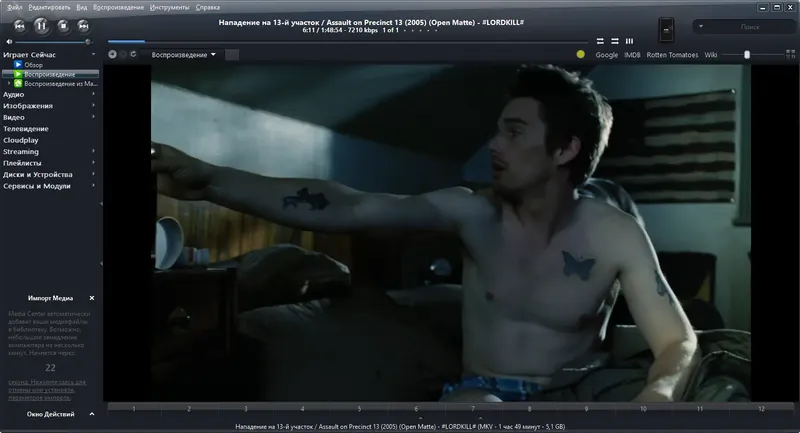Expand the Аудио section arrow
This screenshot has width=800, height=433.
tap(93, 94)
